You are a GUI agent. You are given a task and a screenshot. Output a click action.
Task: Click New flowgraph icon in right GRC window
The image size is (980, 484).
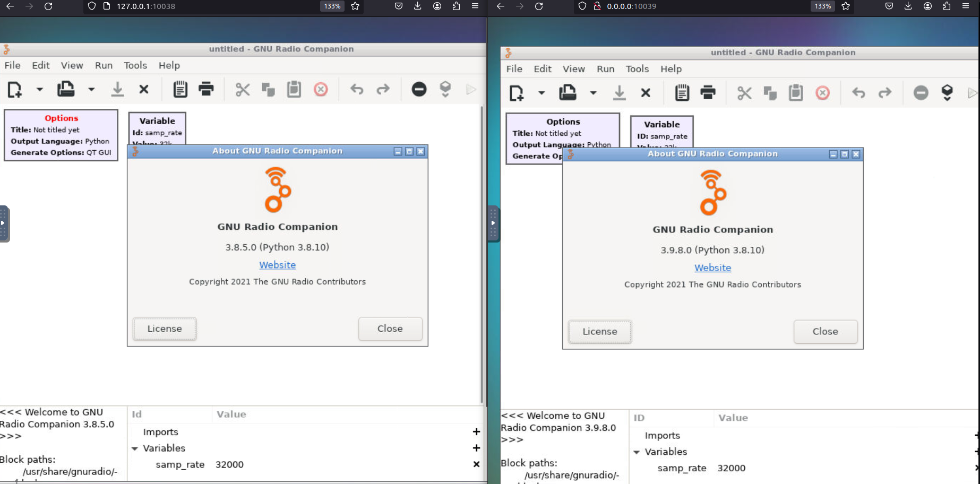coord(517,93)
